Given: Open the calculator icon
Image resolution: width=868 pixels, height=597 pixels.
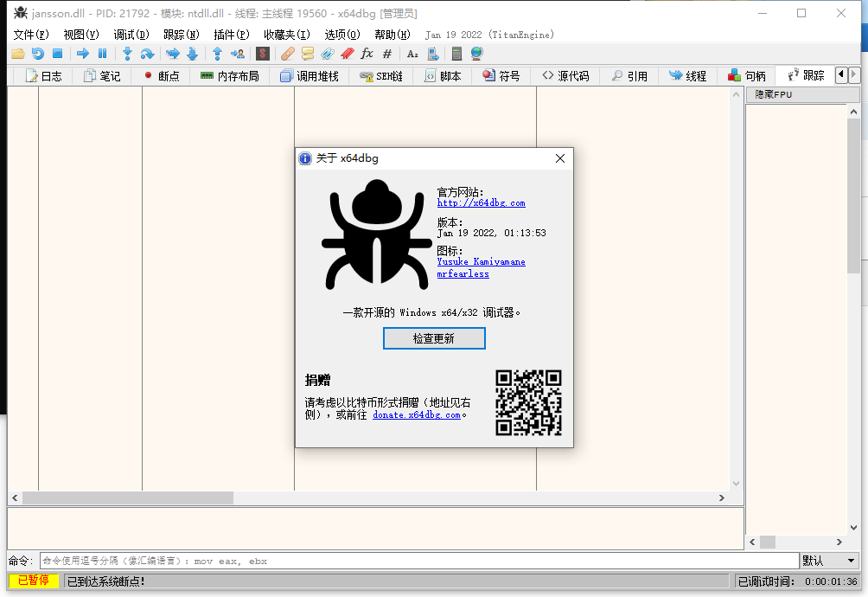Looking at the screenshot, I should pos(456,54).
